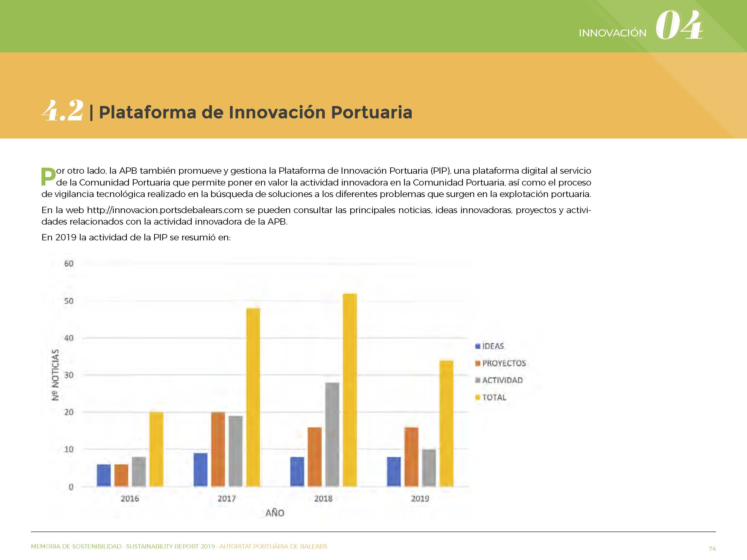This screenshot has height=560, width=747.
Task: Click the 2018 yellow TOTAL bar
Action: (350, 390)
